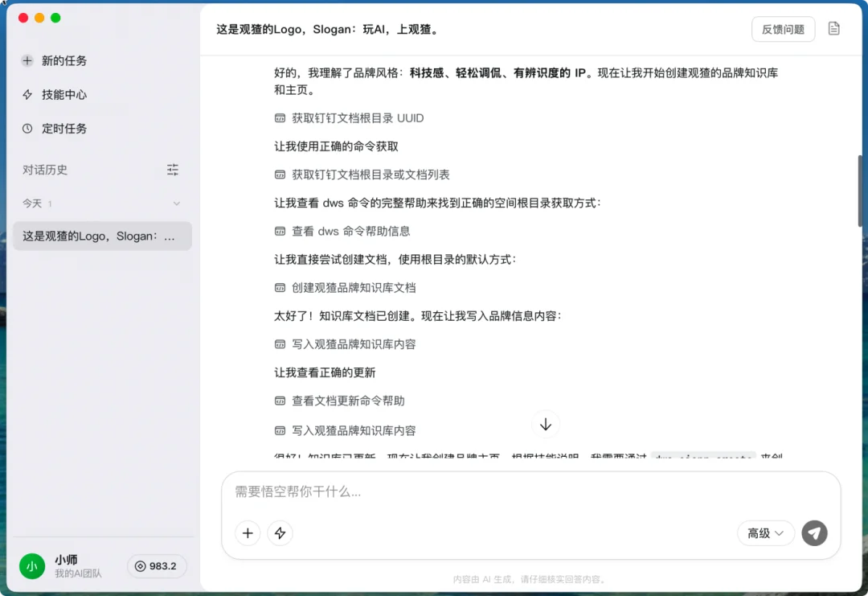Collapse the 今天 conversation group

(x=177, y=203)
